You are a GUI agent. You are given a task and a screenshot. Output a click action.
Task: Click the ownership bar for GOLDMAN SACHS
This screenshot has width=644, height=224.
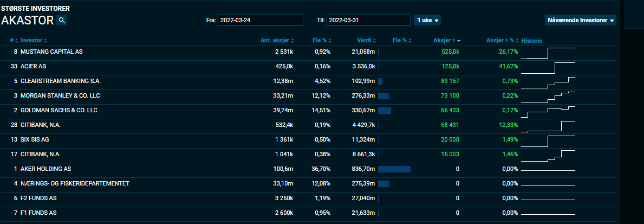[385, 111]
